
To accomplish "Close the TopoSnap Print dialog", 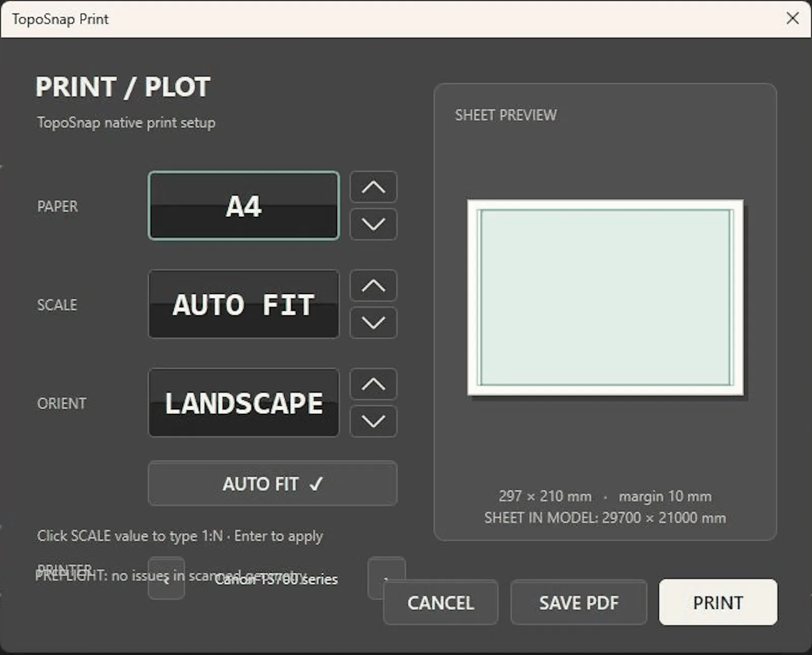I will click(x=793, y=18).
